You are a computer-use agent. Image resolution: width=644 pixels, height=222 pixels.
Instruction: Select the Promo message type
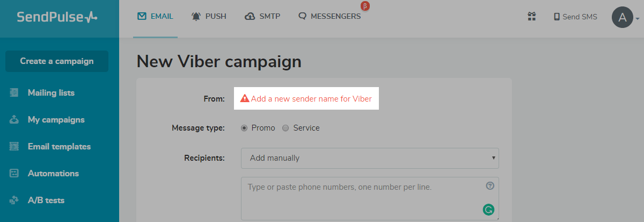pyautogui.click(x=244, y=128)
